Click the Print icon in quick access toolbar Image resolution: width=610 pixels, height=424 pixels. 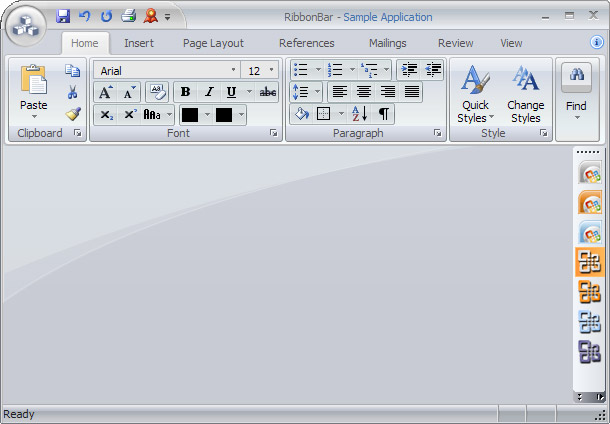tap(128, 16)
